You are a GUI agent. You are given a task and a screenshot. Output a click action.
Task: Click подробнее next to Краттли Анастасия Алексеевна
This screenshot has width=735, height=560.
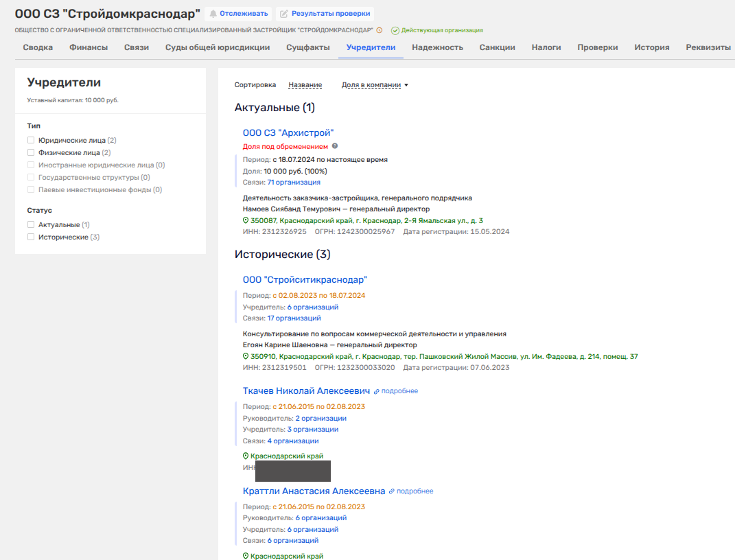coord(415,491)
